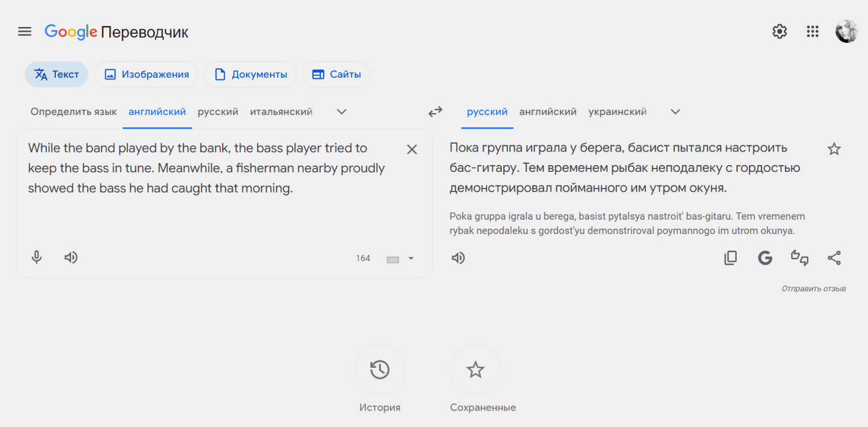Viewport: 868px width, 427px height.
Task: Open the История history button
Action: click(380, 370)
